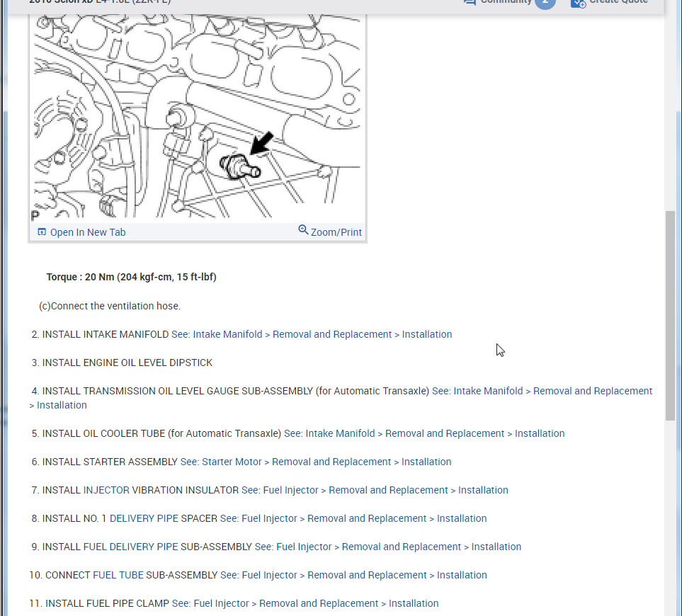
Task: Open the Community chat icon
Action: click(x=470, y=3)
